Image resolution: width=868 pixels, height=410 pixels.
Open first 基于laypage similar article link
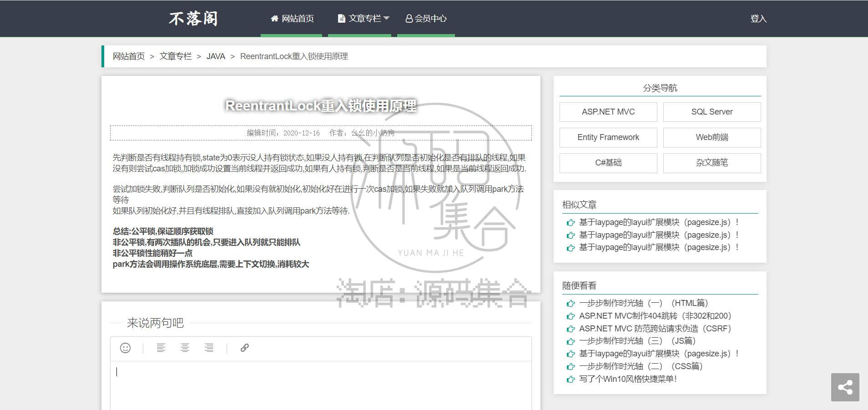coord(659,222)
